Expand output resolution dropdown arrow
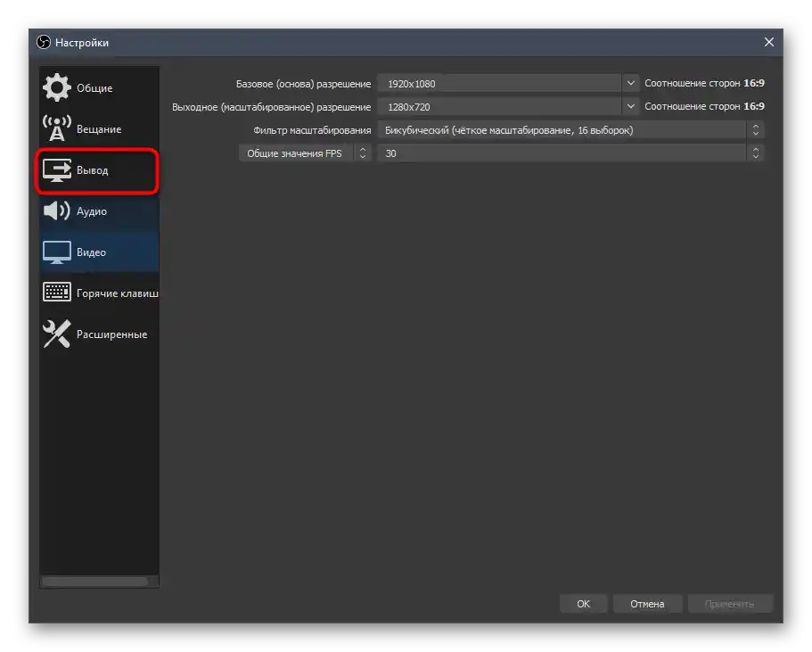 630,106
